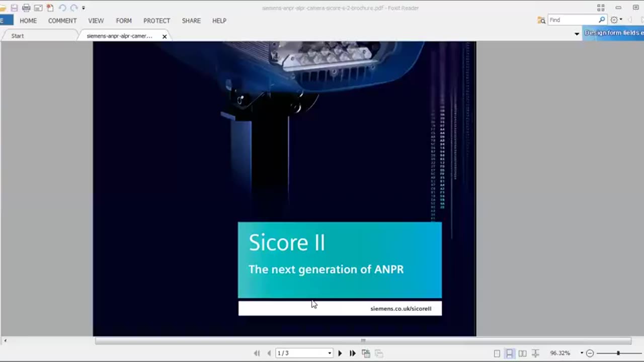Open the HOME ribbon tab
Viewport: 644px width, 362px height.
pos(28,21)
